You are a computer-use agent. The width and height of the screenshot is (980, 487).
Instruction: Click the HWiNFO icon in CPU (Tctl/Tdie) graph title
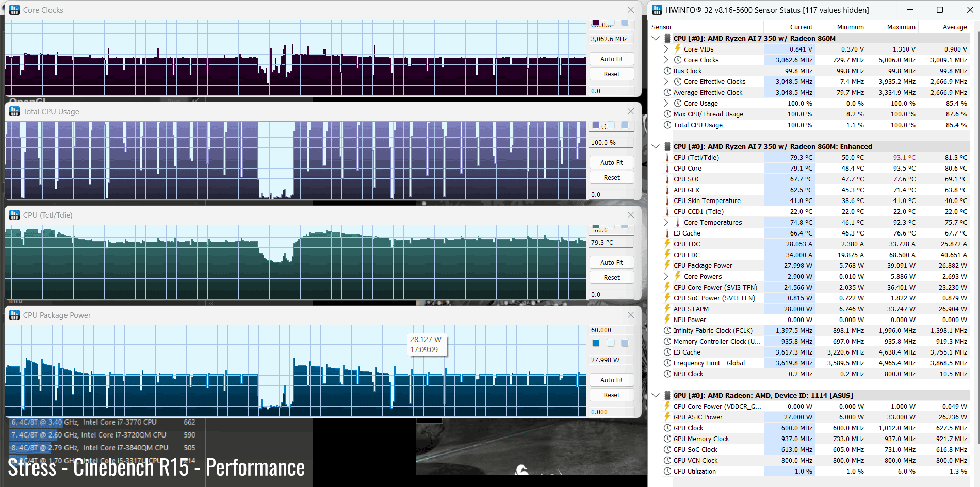[14, 215]
